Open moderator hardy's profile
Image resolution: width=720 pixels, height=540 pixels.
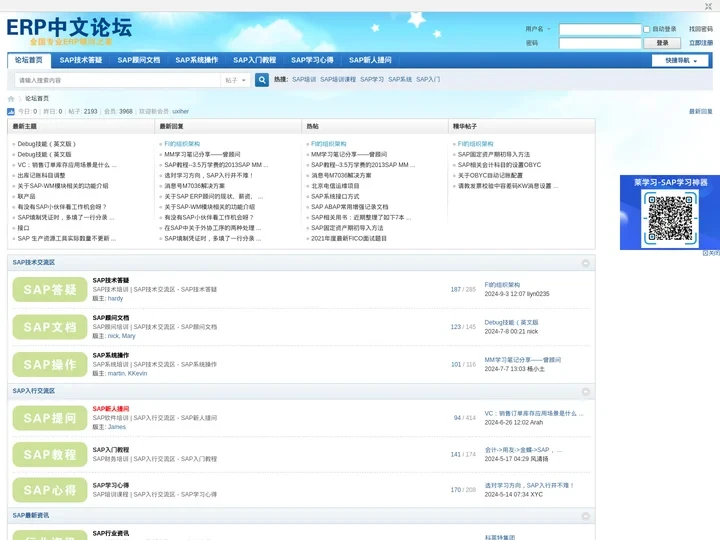point(115,298)
